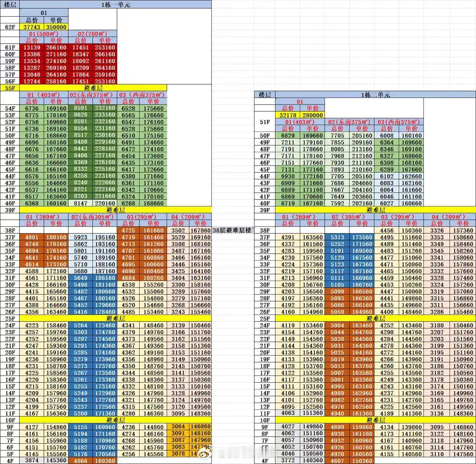Select the 1栋二单元 header cell

pyautogui.click(x=376, y=95)
